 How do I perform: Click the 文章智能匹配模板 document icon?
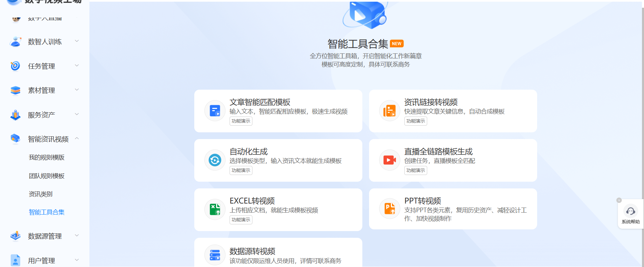click(215, 110)
